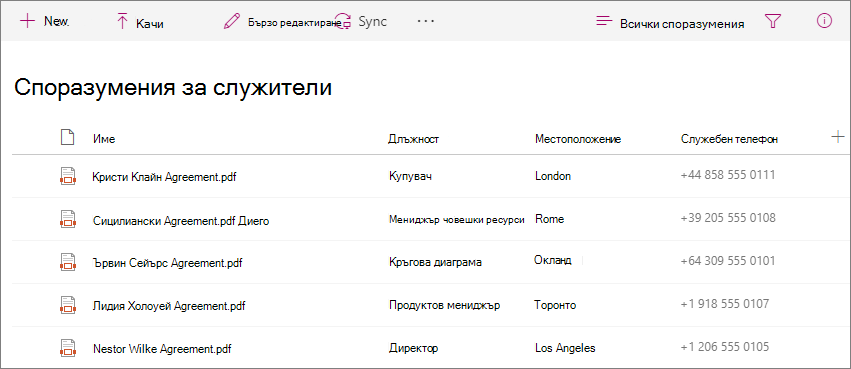Viewport: 851px width, 369px height.
Task: Open the Име column header menu
Action: pos(104,139)
